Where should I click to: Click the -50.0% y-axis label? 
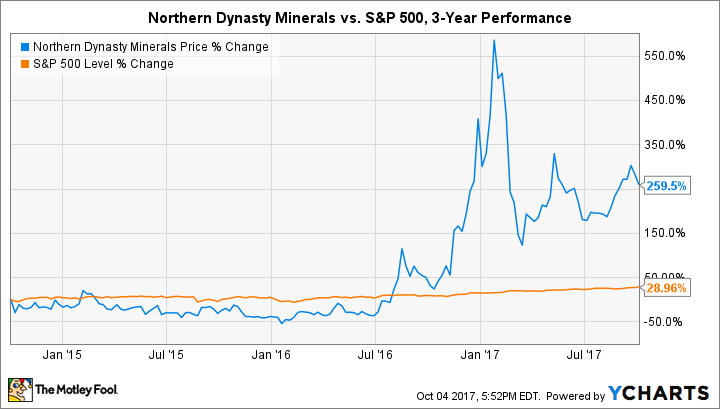[664, 321]
